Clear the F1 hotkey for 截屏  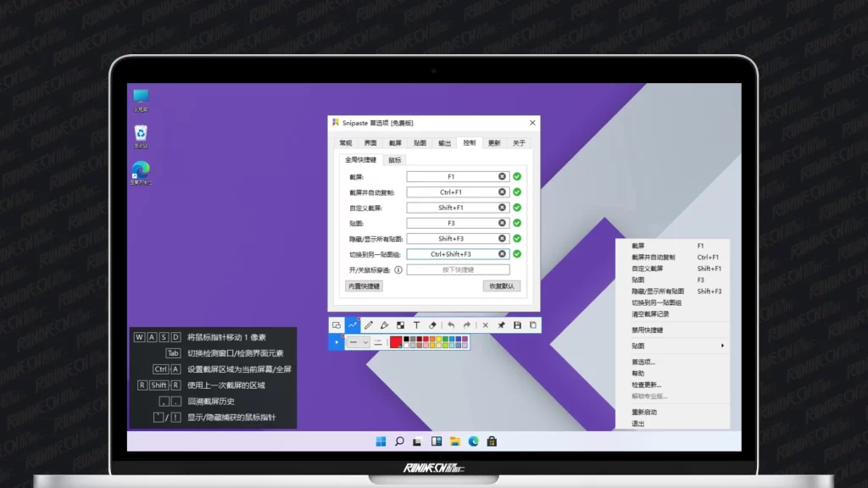502,177
